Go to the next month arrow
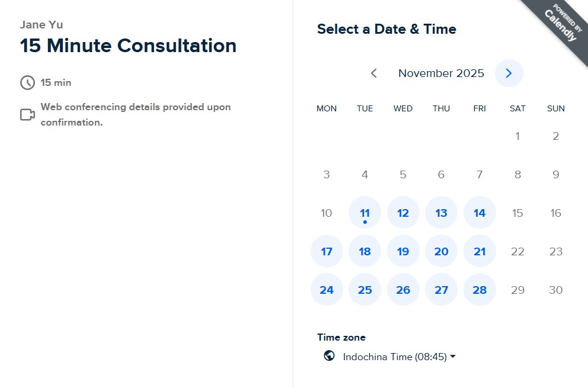588x388 pixels. click(509, 73)
